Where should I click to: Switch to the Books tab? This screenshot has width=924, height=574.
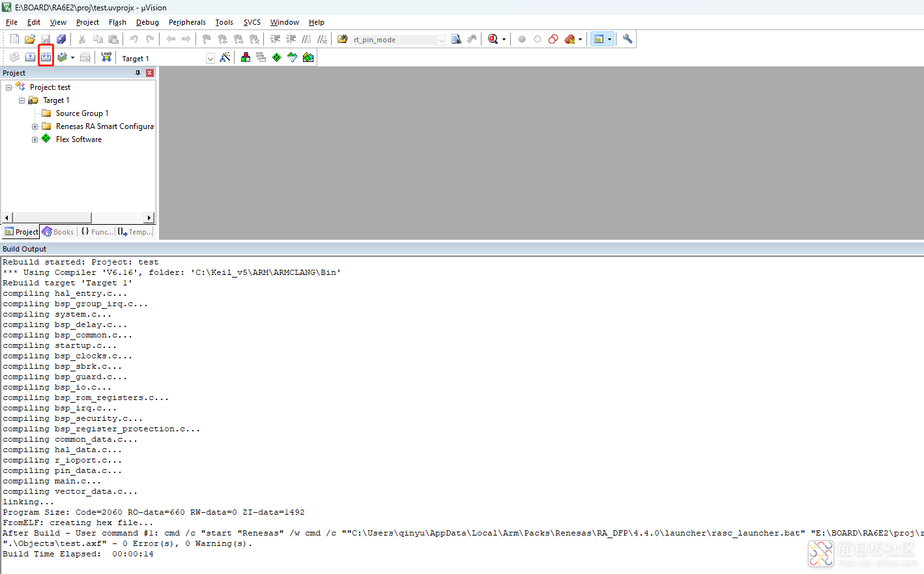coord(58,231)
